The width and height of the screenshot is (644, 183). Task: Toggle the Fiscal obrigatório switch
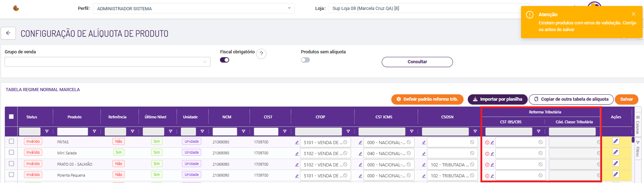point(225,60)
